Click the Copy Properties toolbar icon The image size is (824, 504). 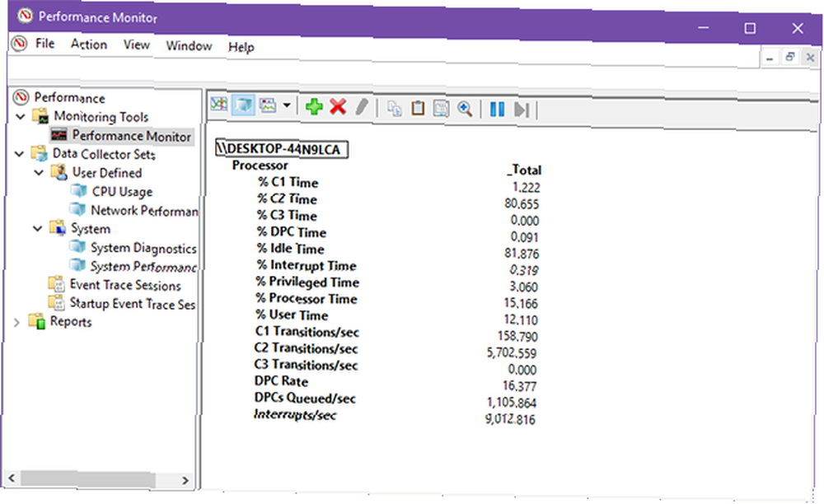[x=394, y=108]
